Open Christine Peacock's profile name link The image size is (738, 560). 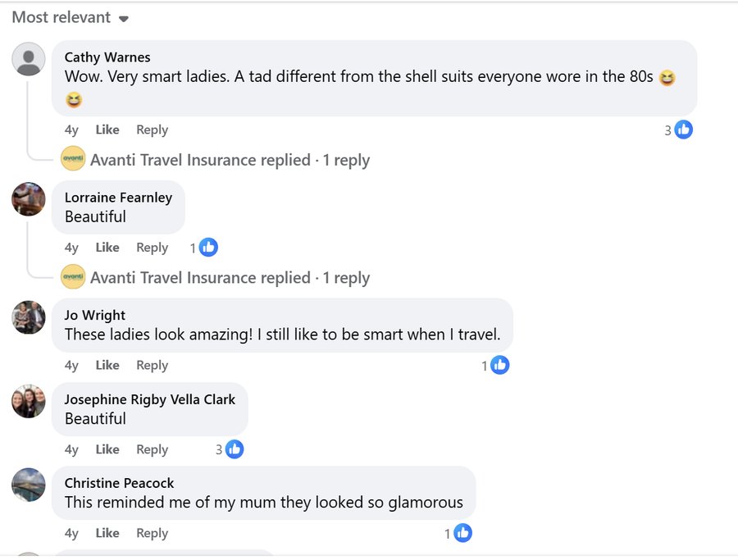pos(119,483)
